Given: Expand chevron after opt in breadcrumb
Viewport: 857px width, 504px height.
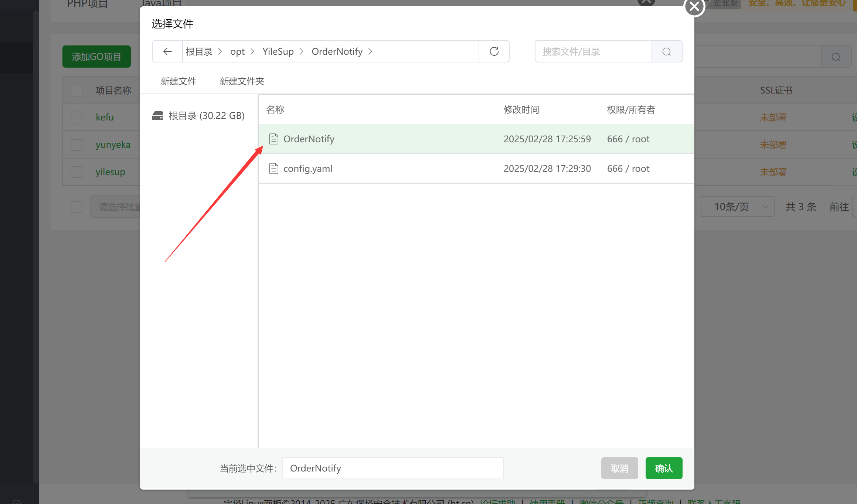Looking at the screenshot, I should point(253,51).
